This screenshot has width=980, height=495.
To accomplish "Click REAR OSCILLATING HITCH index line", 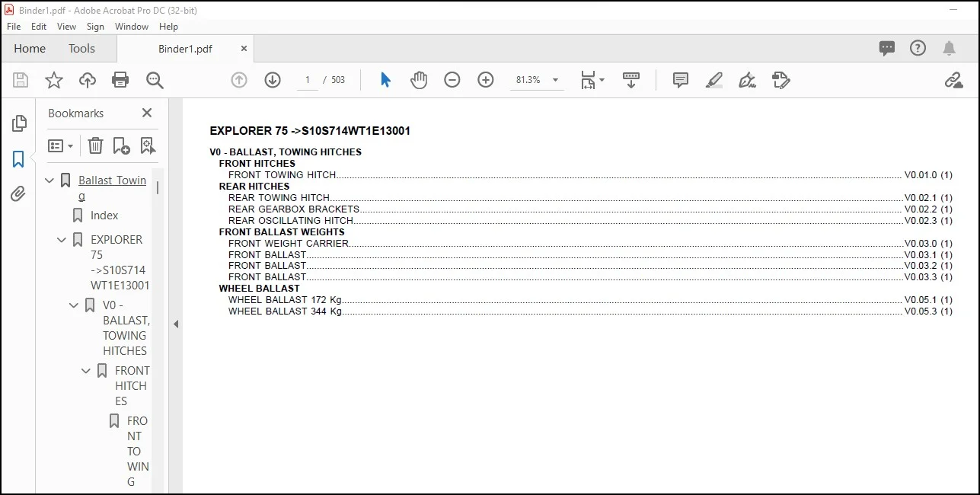I will [589, 220].
